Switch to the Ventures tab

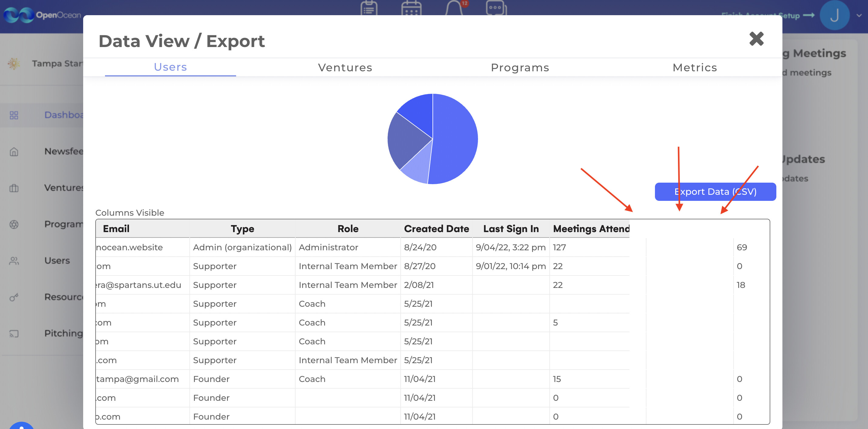pos(345,67)
